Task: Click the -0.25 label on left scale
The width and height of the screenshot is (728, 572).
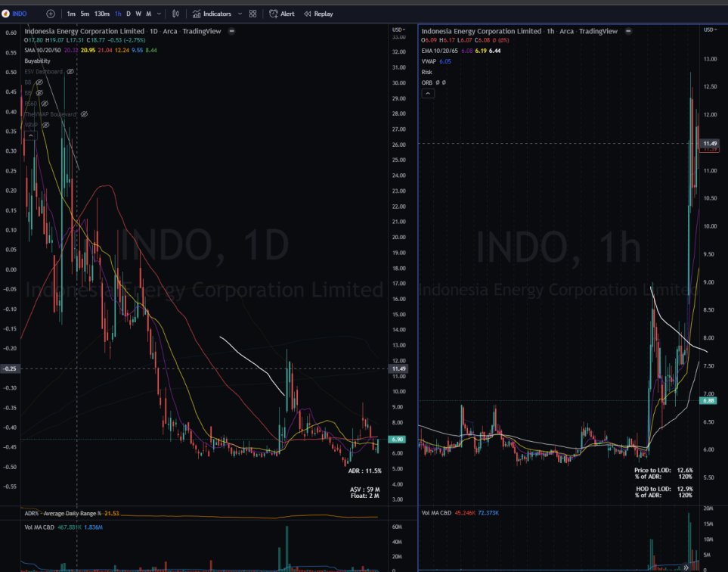Action: pos(10,369)
